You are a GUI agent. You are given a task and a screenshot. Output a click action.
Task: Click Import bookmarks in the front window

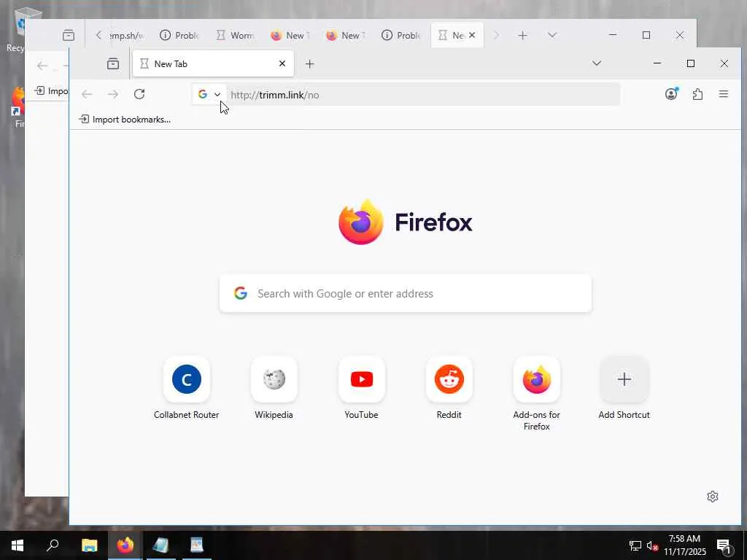[x=125, y=119]
